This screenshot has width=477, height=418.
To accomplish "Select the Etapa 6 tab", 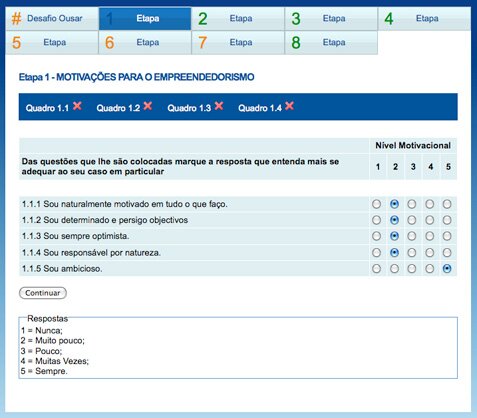I will (145, 43).
